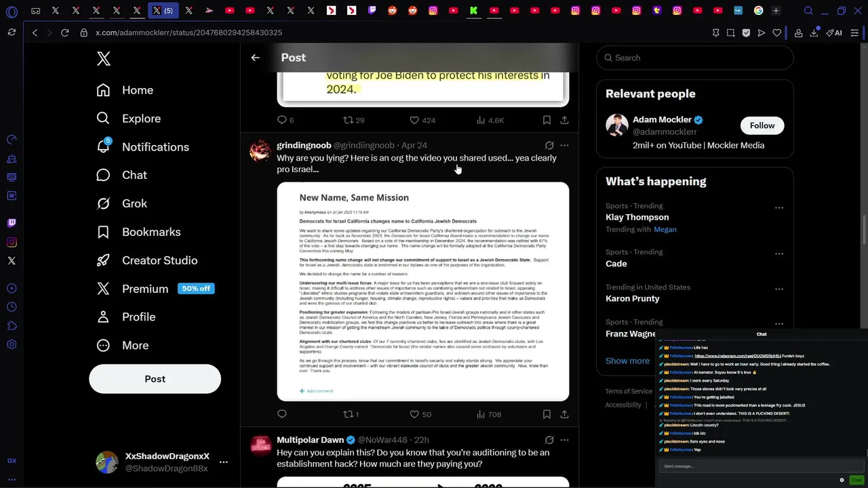Bookmark the tweet with 424 likes

tap(547, 120)
